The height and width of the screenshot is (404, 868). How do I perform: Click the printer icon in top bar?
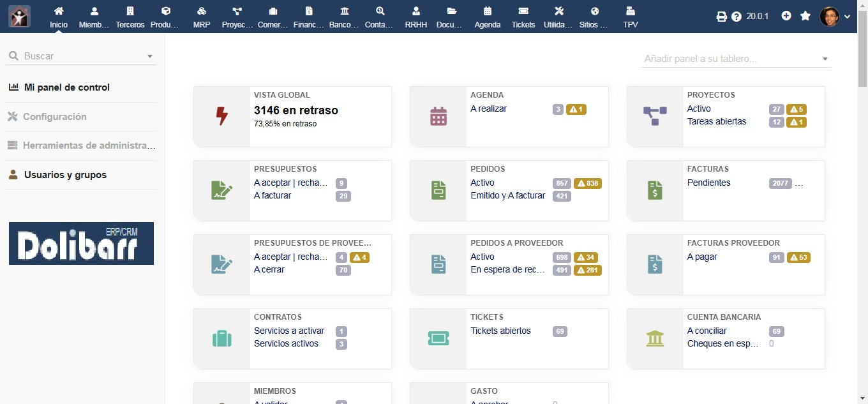[722, 17]
